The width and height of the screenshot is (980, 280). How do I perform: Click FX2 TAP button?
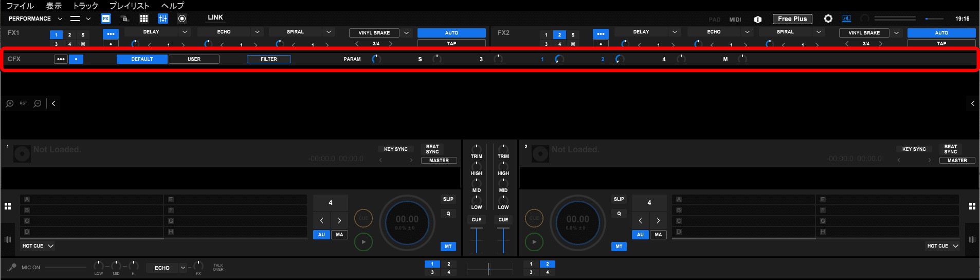[x=941, y=43]
